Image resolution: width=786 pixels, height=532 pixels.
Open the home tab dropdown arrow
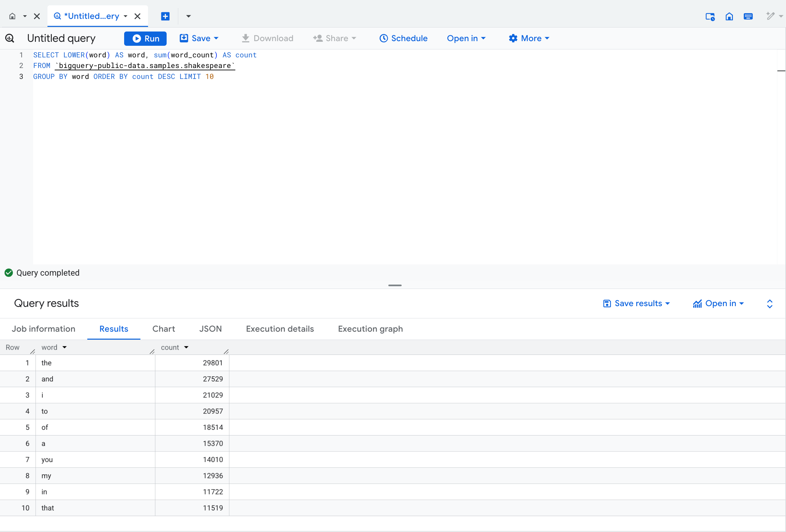pyautogui.click(x=25, y=16)
